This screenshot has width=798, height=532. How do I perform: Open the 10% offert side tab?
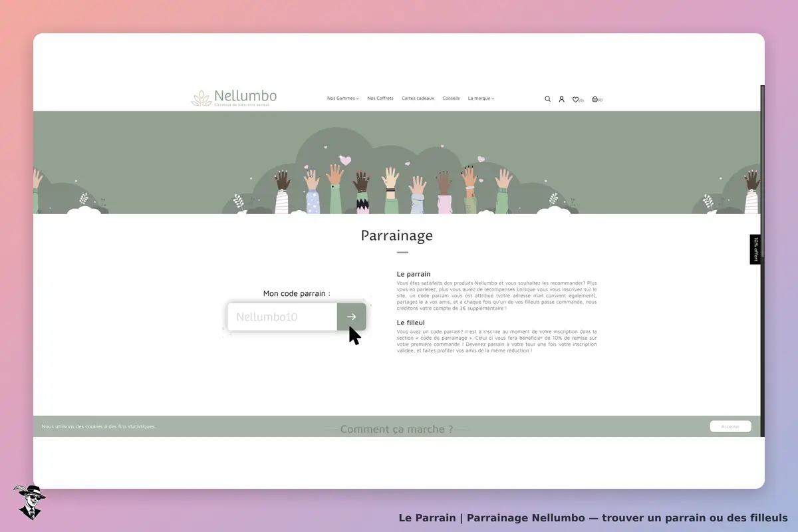click(x=755, y=249)
